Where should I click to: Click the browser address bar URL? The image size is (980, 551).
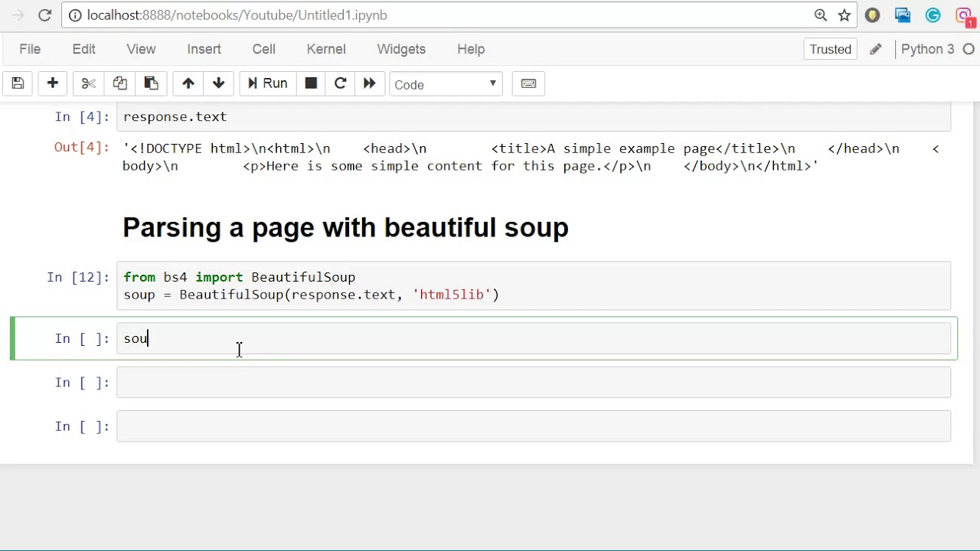237,15
